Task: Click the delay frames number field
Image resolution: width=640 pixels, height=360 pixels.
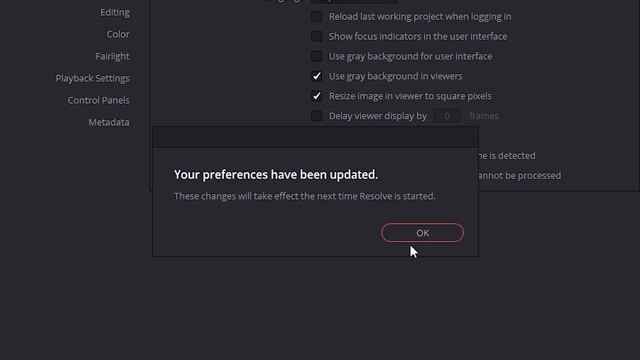Action: 447,116
